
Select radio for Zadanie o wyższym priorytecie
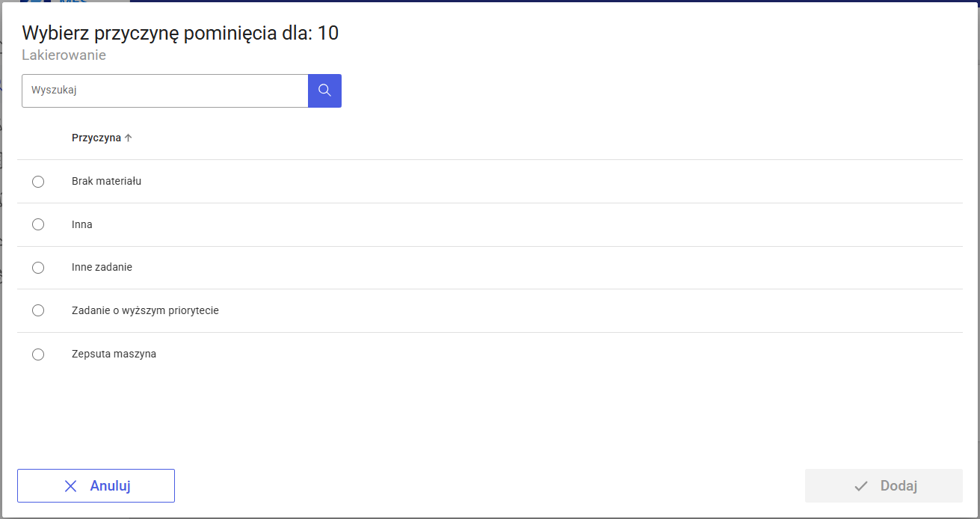(x=38, y=310)
